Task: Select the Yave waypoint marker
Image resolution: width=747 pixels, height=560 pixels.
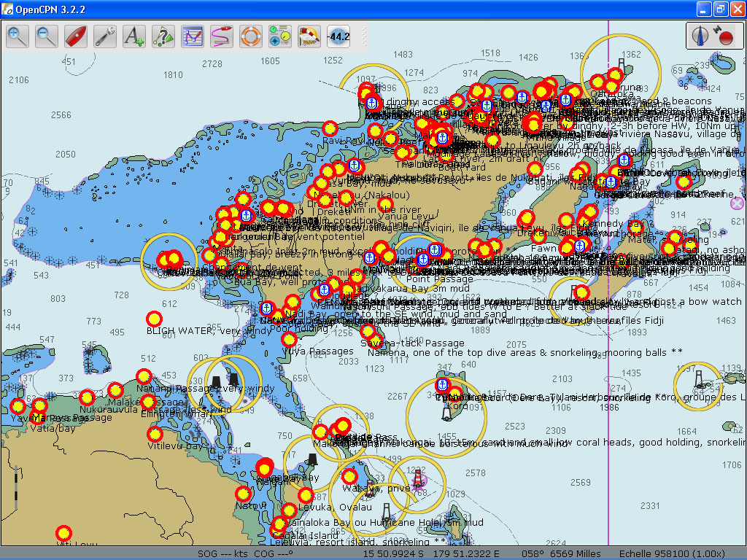Action: click(x=18, y=407)
